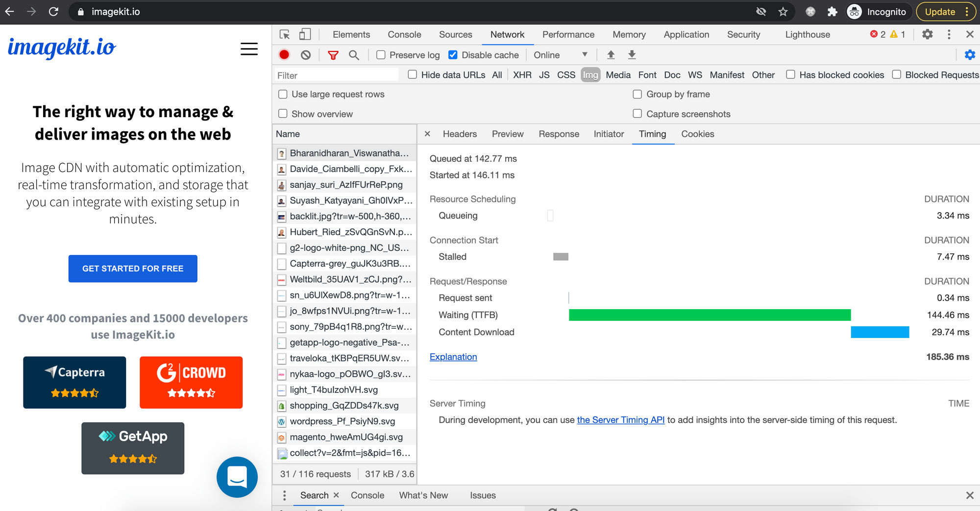Start recording the network log
The height and width of the screenshot is (511, 980).
(284, 55)
